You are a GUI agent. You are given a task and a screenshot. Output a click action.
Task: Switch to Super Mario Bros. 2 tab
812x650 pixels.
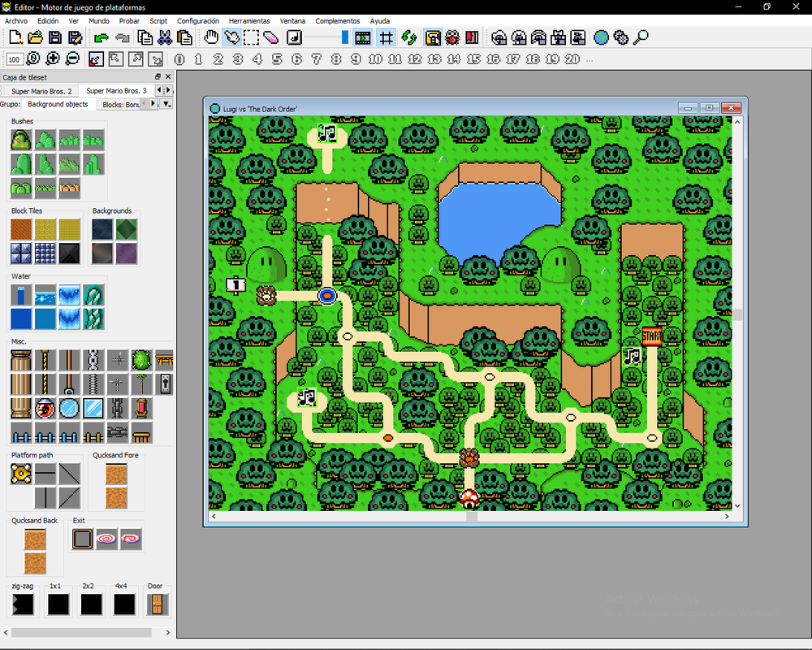41,91
